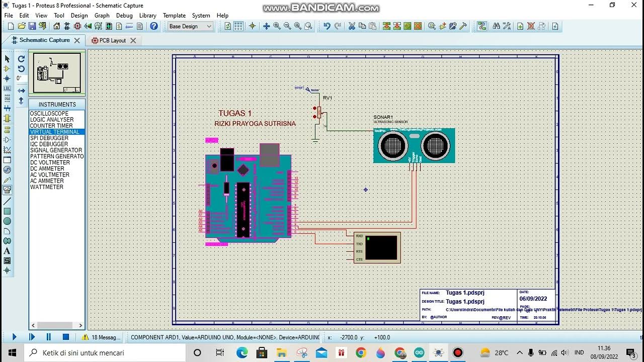Click the Rotate Clockwise icon
The image size is (644, 362).
click(21, 59)
